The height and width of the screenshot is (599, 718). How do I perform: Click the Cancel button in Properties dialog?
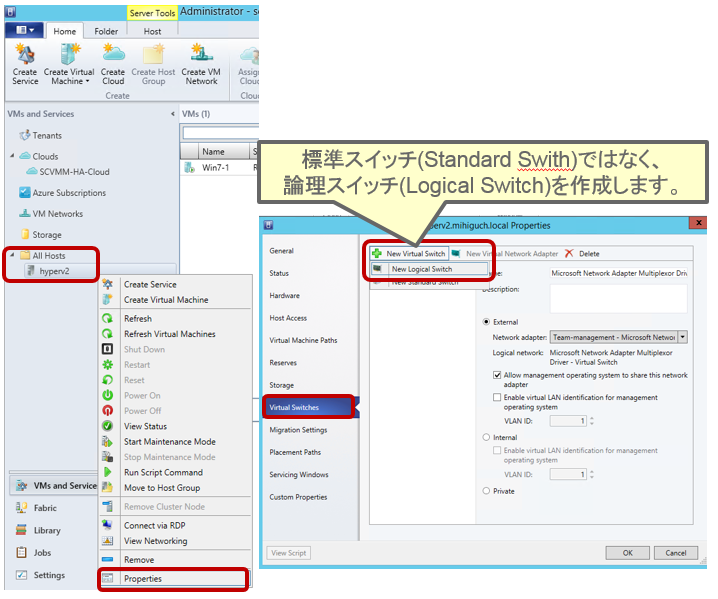tap(676, 553)
